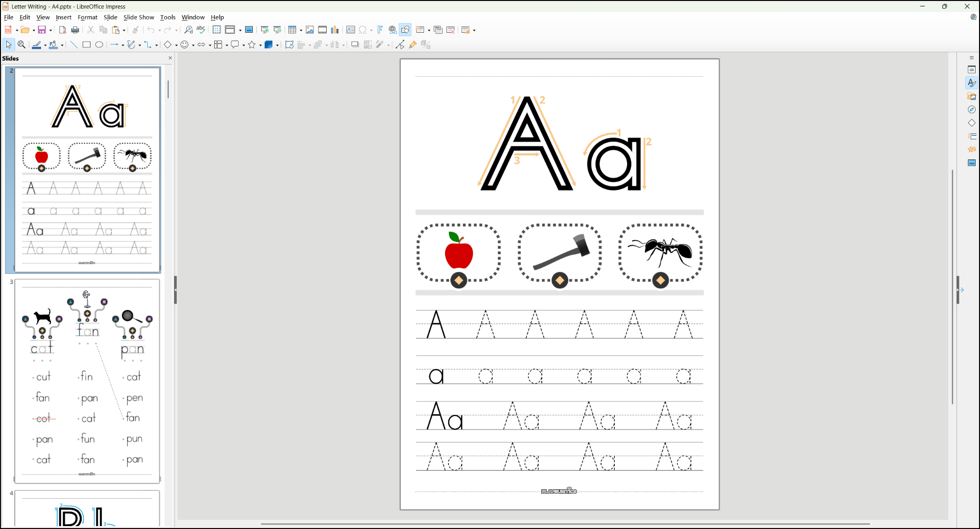Toggle the Display Grid button

tap(217, 30)
